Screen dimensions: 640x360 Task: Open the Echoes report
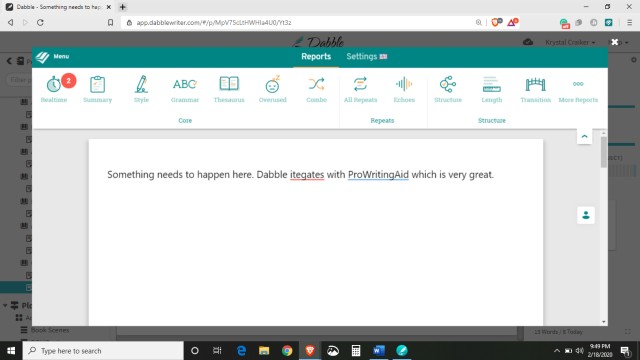[404, 89]
